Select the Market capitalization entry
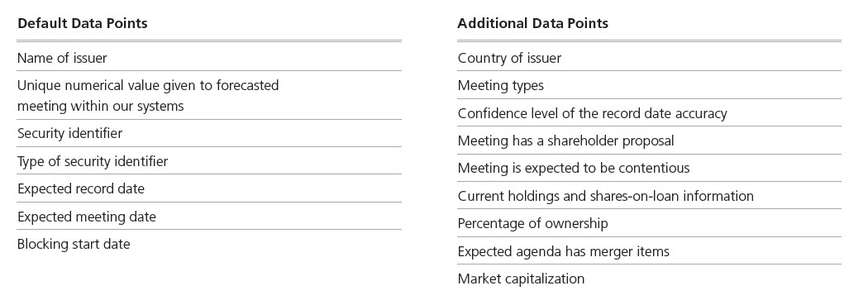Viewport: 868px width, 305px height. click(x=649, y=279)
